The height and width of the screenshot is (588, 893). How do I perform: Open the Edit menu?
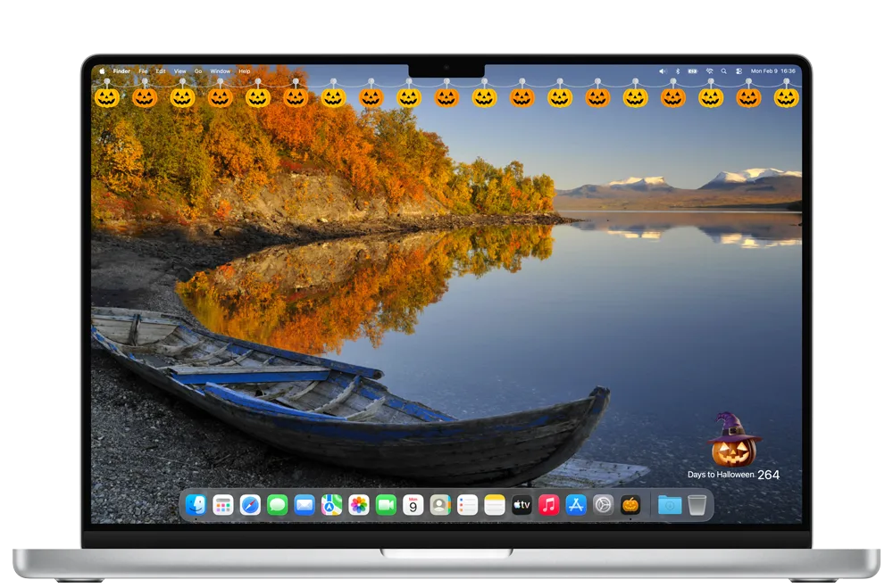161,71
